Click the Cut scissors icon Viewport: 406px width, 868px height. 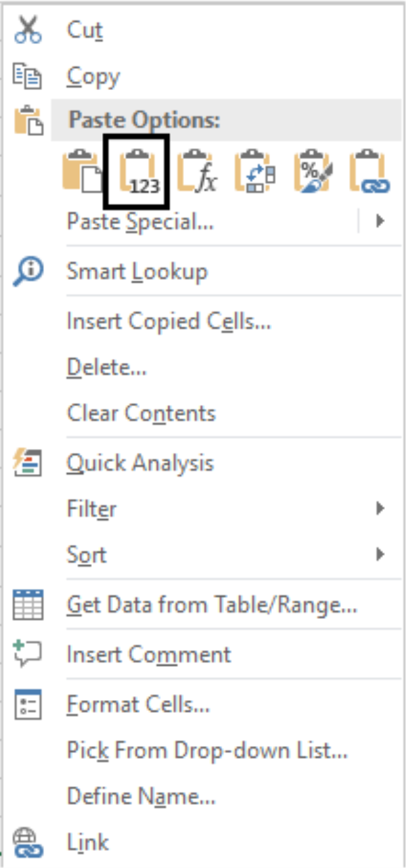[28, 29]
